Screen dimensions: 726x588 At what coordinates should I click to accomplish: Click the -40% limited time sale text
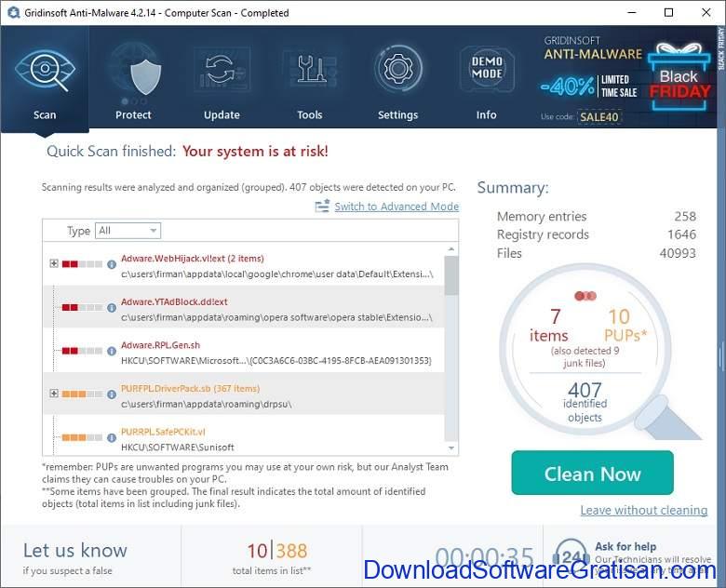(x=588, y=87)
